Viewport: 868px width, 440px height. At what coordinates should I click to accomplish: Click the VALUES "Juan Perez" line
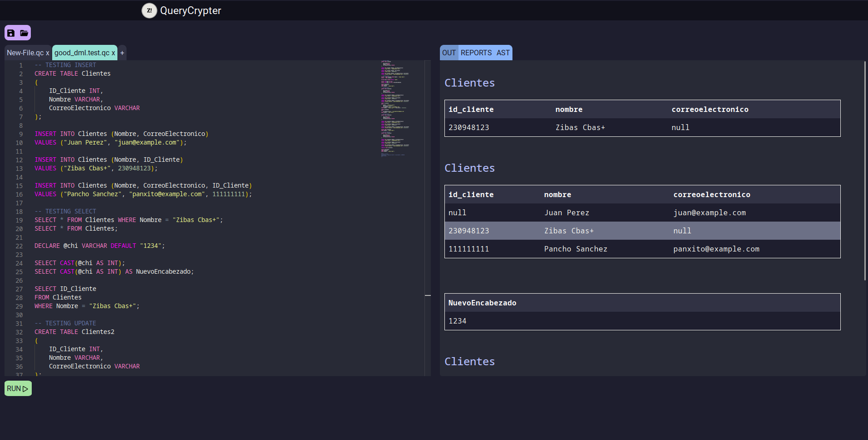click(111, 142)
